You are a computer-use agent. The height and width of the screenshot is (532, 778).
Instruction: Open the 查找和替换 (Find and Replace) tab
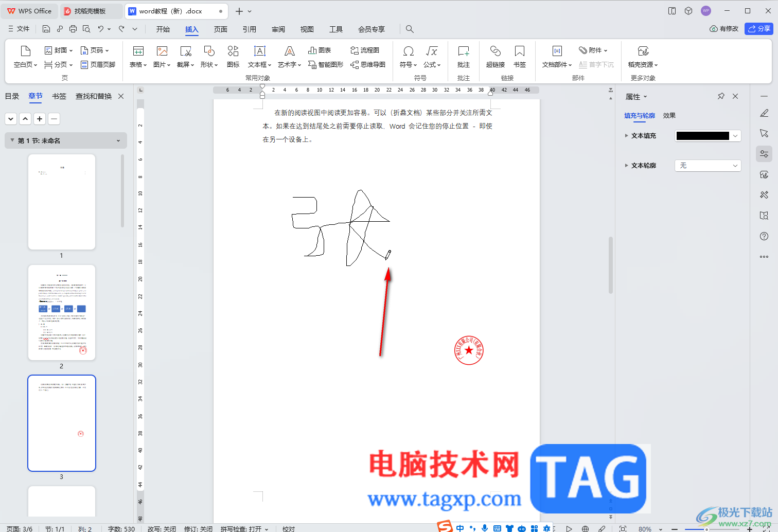pyautogui.click(x=94, y=96)
